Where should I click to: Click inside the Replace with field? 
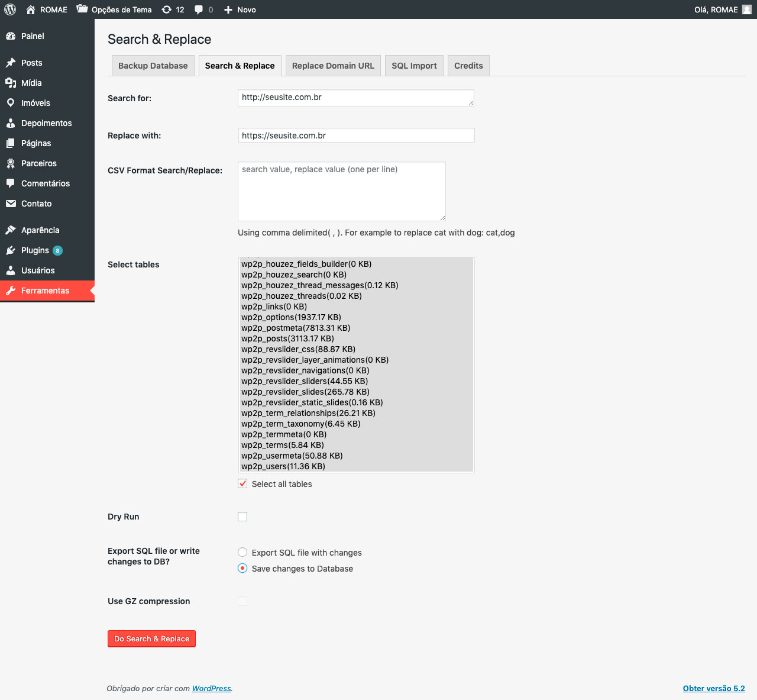point(355,135)
